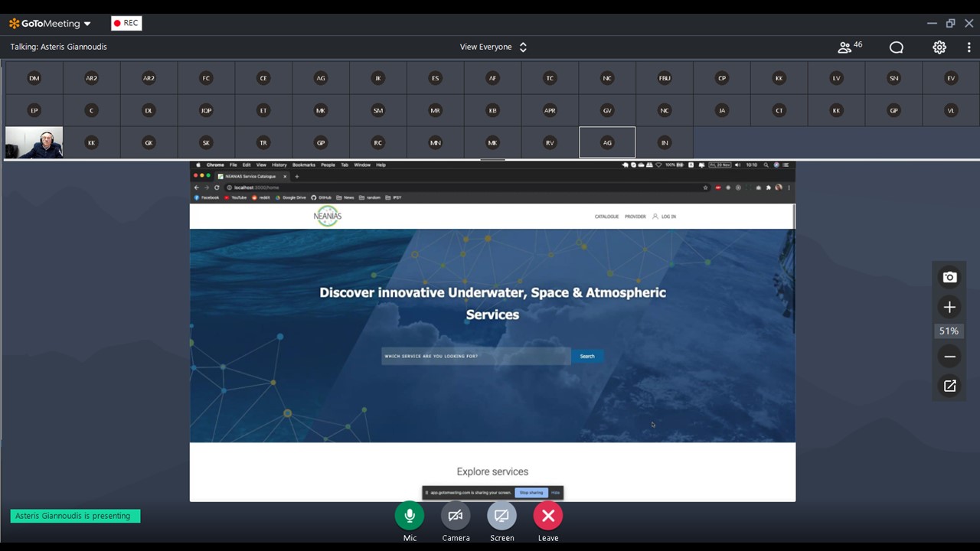
Task: Turn on the Camera
Action: point(456,516)
